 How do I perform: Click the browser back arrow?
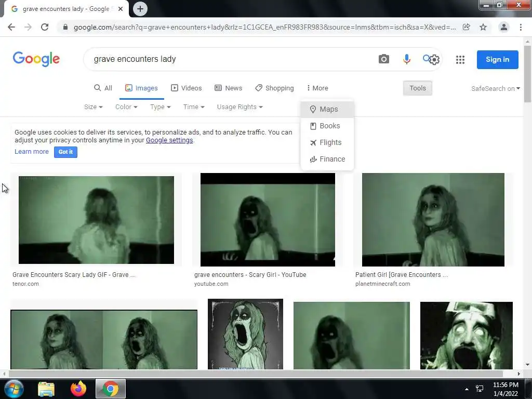pos(11,27)
